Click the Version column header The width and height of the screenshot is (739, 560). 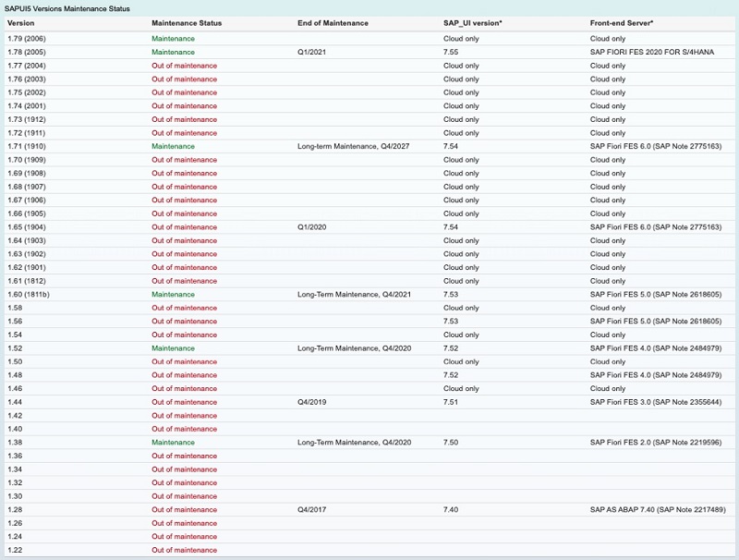(x=20, y=23)
